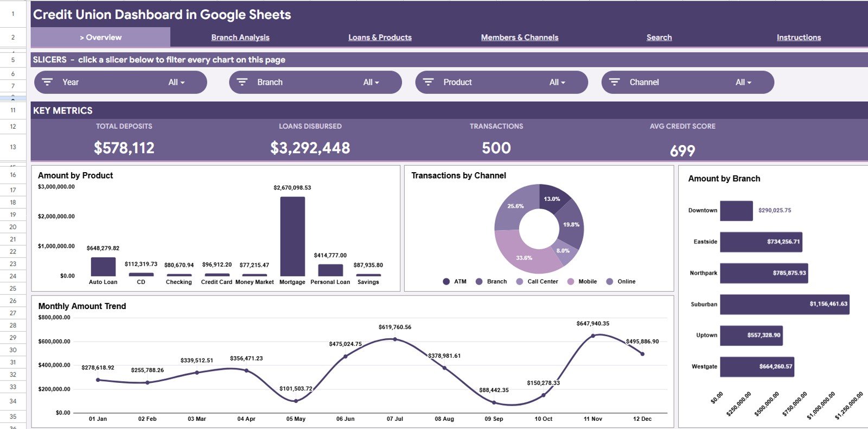
Task: Click the $1,156,461.63 Suburban data label
Action: (x=828, y=304)
